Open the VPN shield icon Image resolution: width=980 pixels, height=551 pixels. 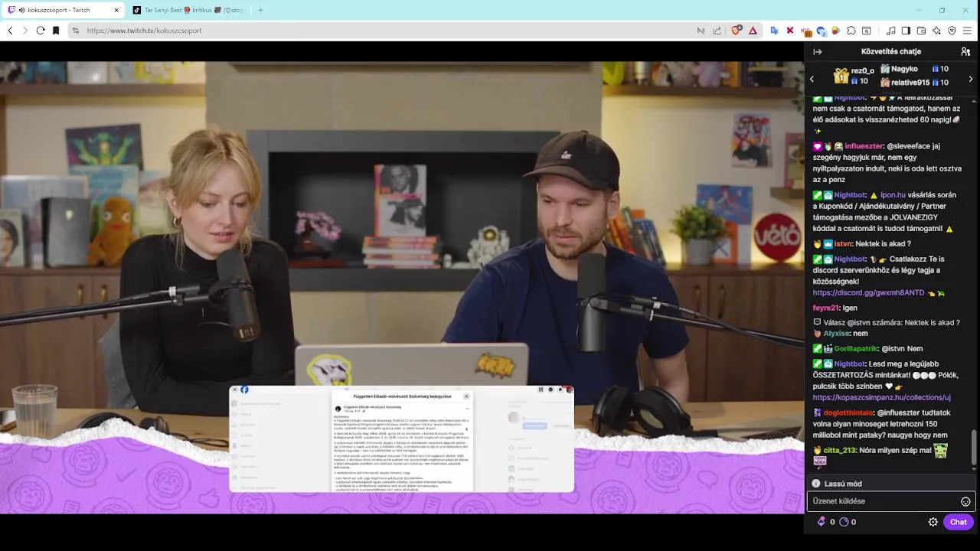(952, 31)
